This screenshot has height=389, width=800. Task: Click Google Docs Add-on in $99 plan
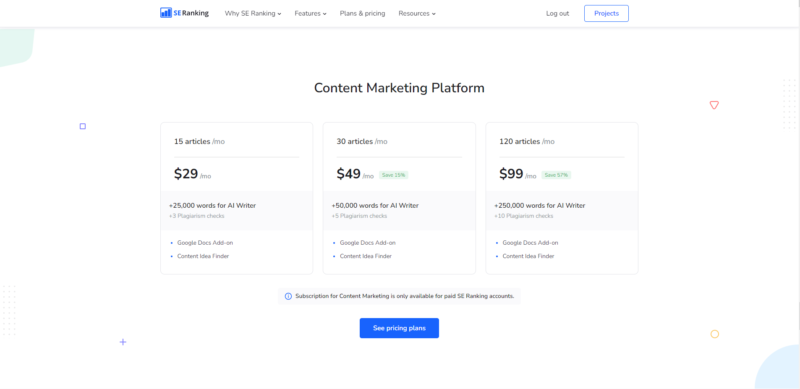[x=530, y=243]
